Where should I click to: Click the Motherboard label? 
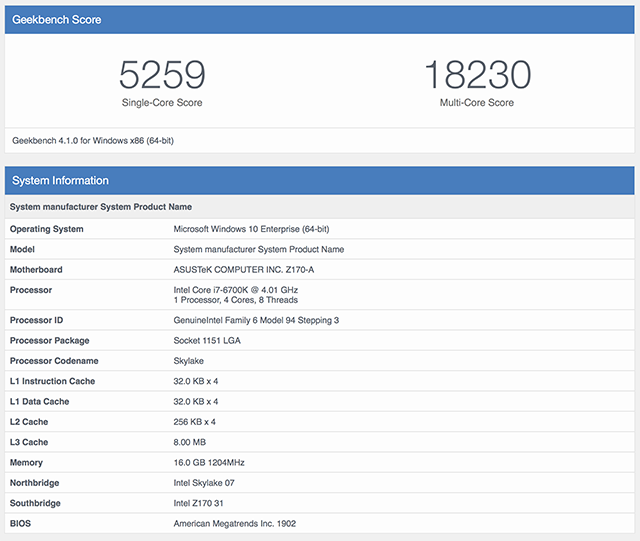(36, 269)
